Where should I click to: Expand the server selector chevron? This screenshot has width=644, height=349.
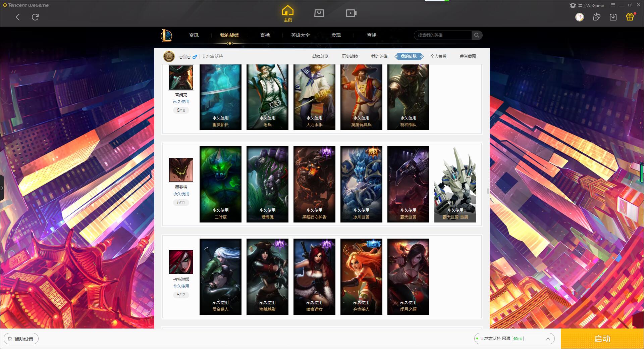(548, 339)
